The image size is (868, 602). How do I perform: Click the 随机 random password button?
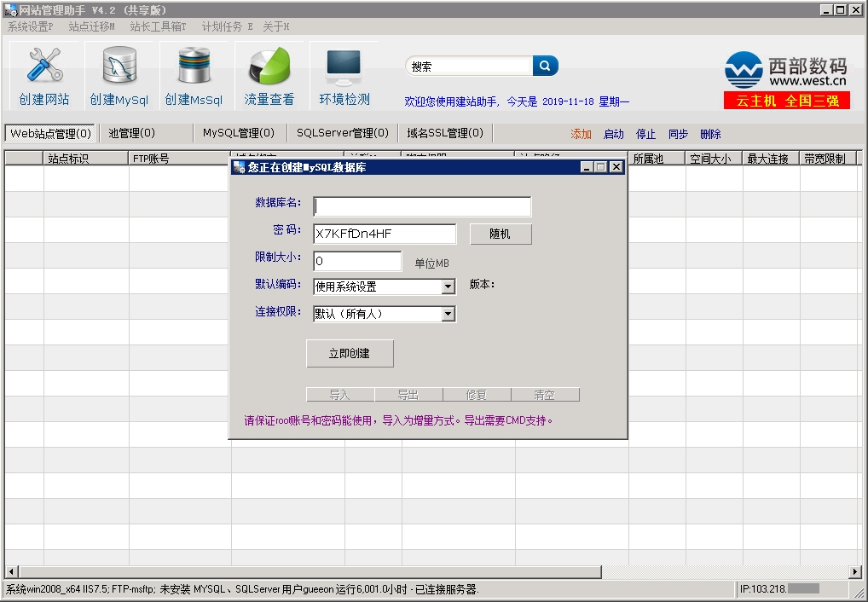500,234
